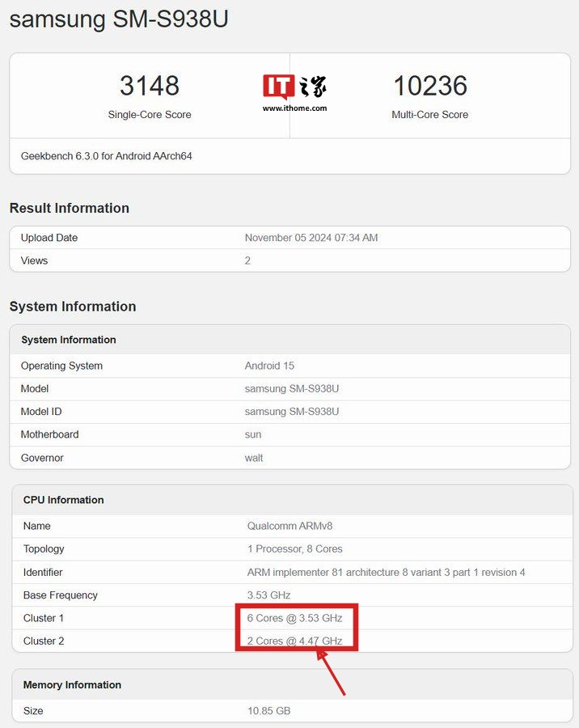Select the single-core score 3148

[150, 86]
